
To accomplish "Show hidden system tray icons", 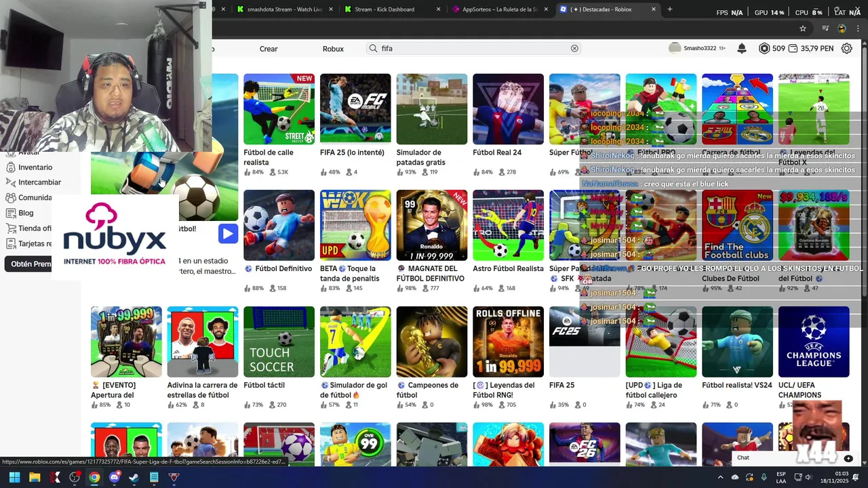I will 720,477.
